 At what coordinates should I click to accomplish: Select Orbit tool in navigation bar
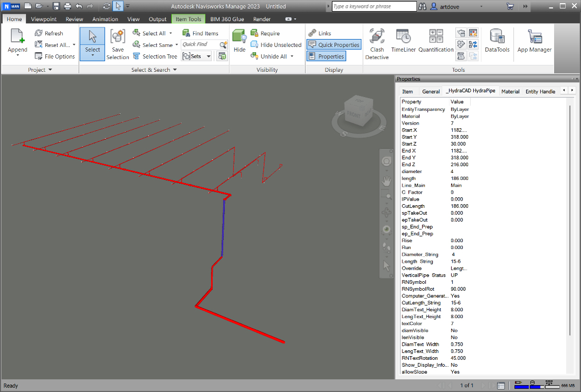(x=387, y=213)
